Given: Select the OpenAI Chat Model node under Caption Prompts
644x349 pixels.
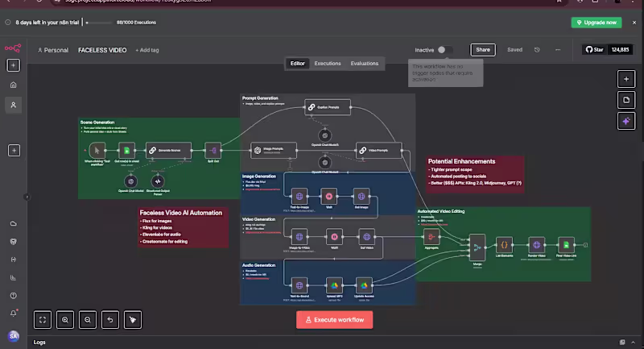Looking at the screenshot, I should tap(325, 135).
